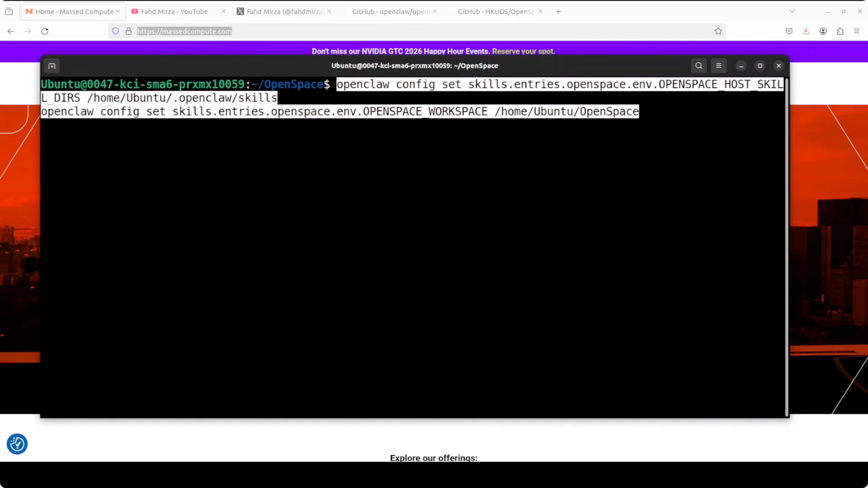Expand the list all tabs chevron
This screenshot has height=488, width=868.
[x=792, y=12]
